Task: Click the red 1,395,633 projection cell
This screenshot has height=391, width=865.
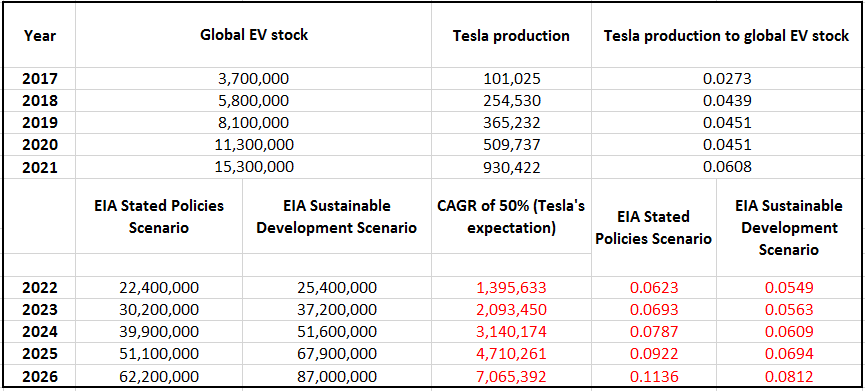Action: [511, 287]
